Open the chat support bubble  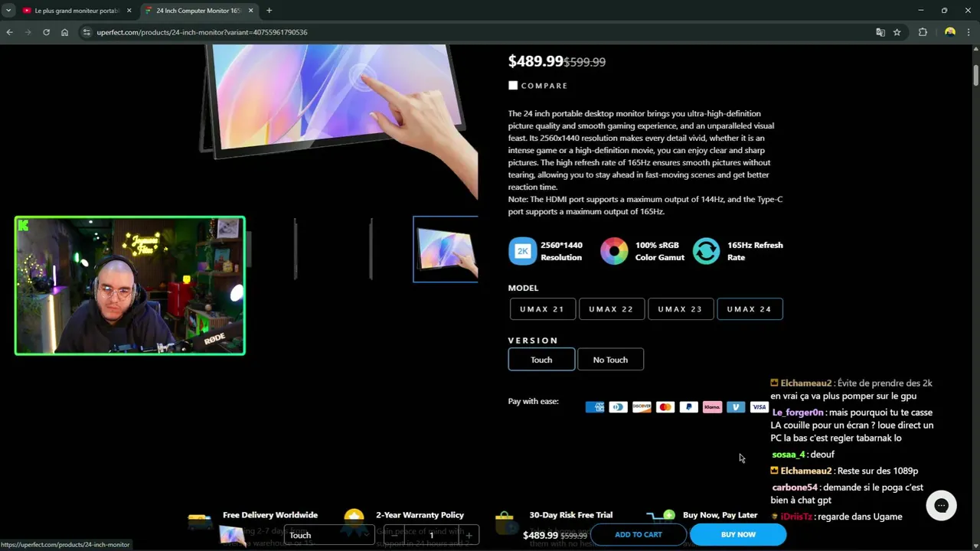(941, 505)
